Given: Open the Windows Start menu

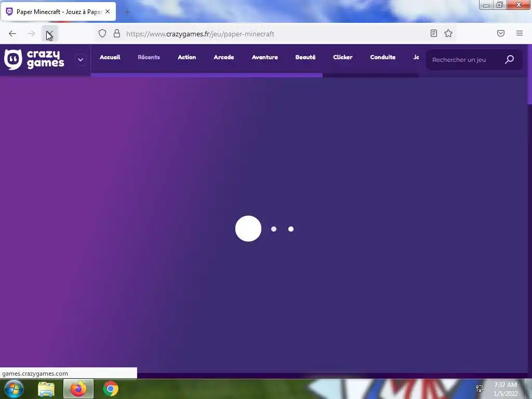Looking at the screenshot, I should 14,389.
